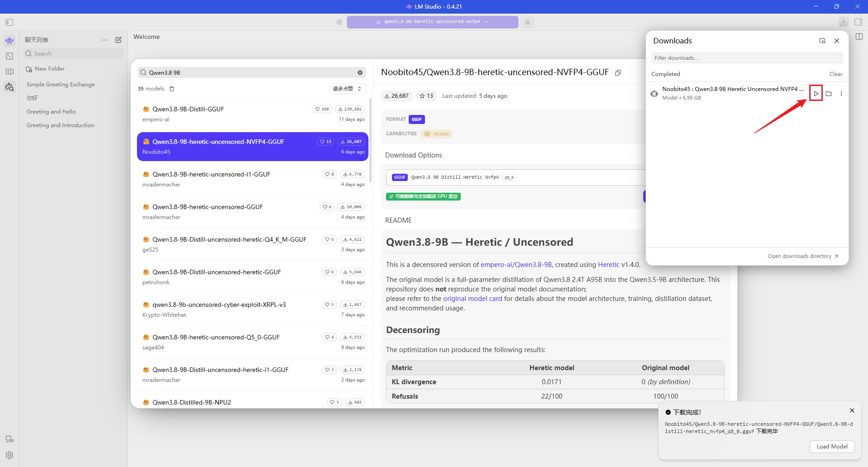Toggle the left sidebar panel icon
868x467 pixels.
(9, 22)
